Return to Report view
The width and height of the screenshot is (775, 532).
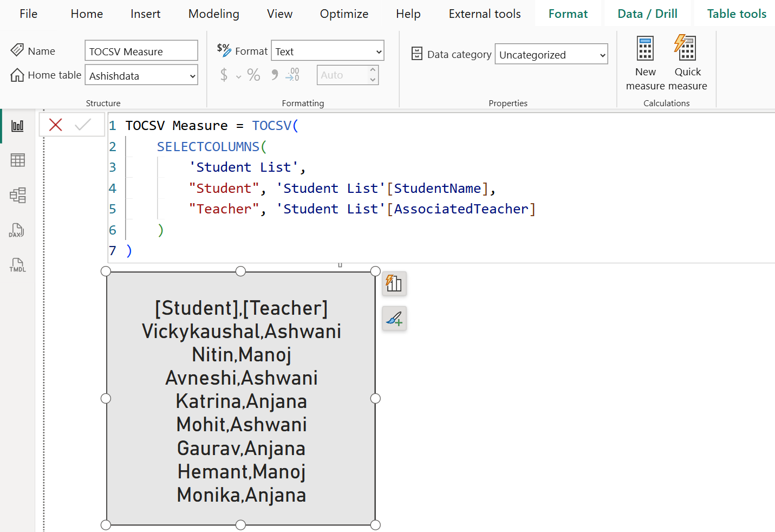pos(17,125)
